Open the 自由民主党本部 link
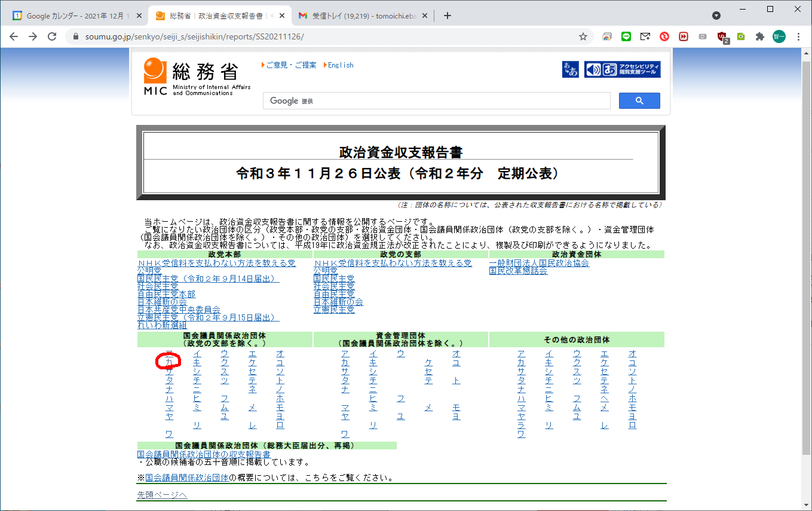 166,295
